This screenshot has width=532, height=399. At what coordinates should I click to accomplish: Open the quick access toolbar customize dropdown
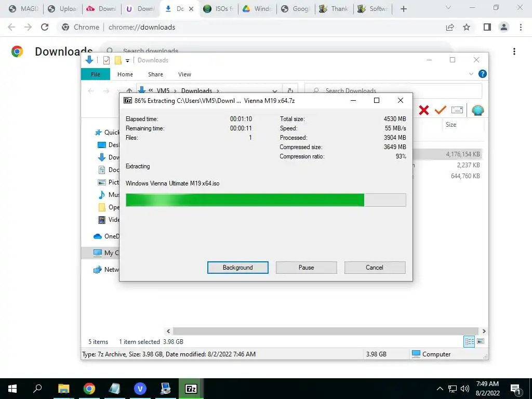click(127, 61)
